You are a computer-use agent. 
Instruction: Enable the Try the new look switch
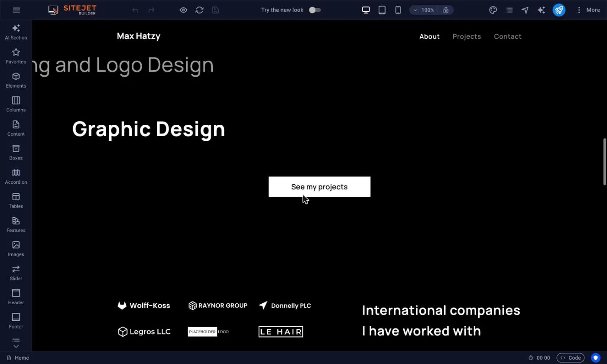click(315, 10)
